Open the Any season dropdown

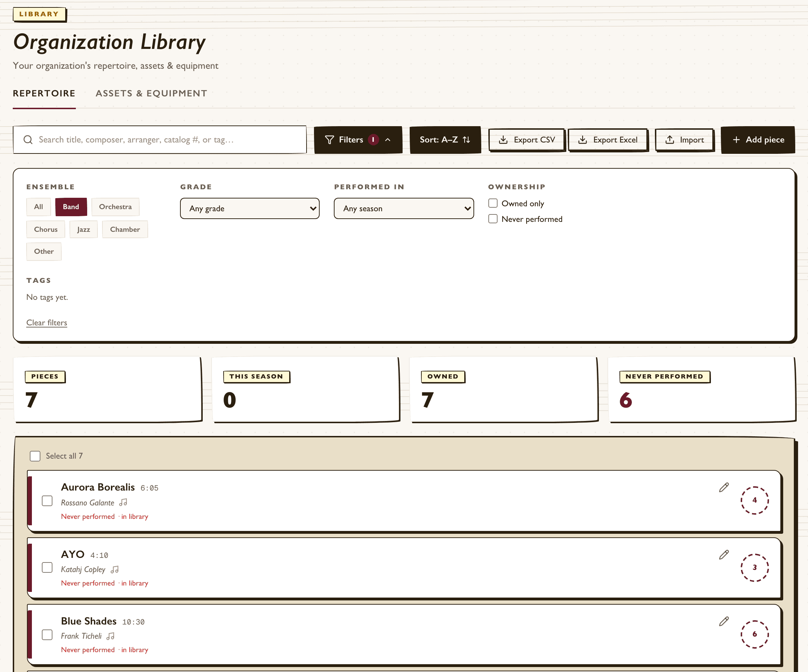click(x=404, y=209)
